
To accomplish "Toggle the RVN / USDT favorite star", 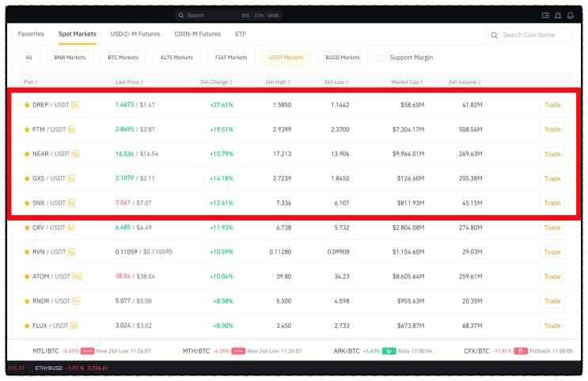I will click(x=27, y=252).
